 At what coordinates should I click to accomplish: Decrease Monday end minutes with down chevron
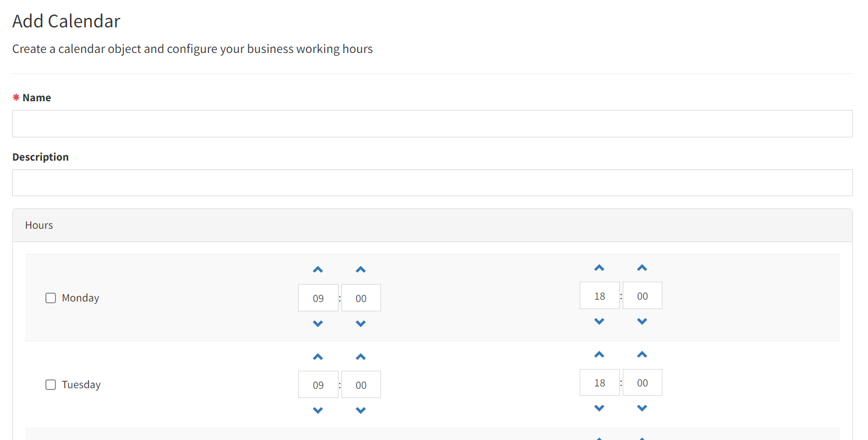[x=642, y=321]
